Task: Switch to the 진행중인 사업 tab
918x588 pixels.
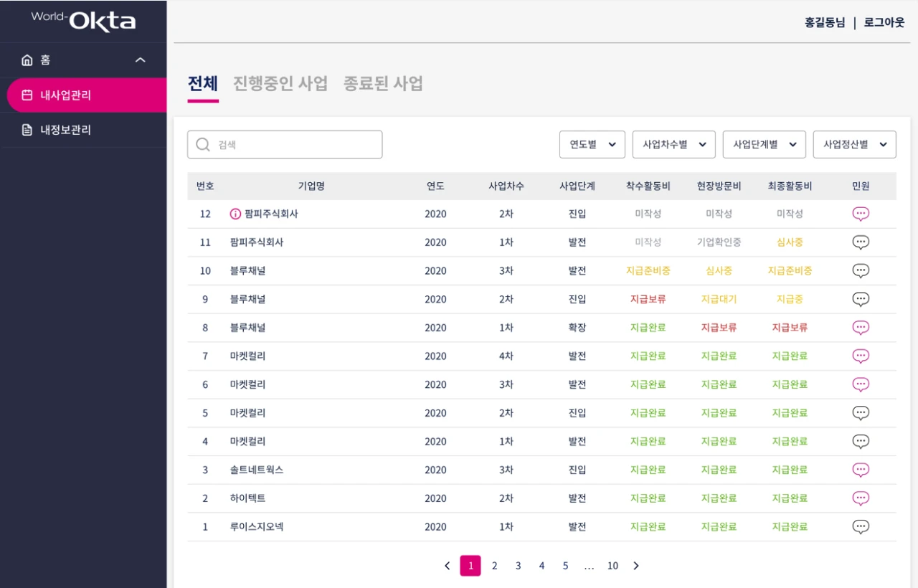Action: point(280,83)
